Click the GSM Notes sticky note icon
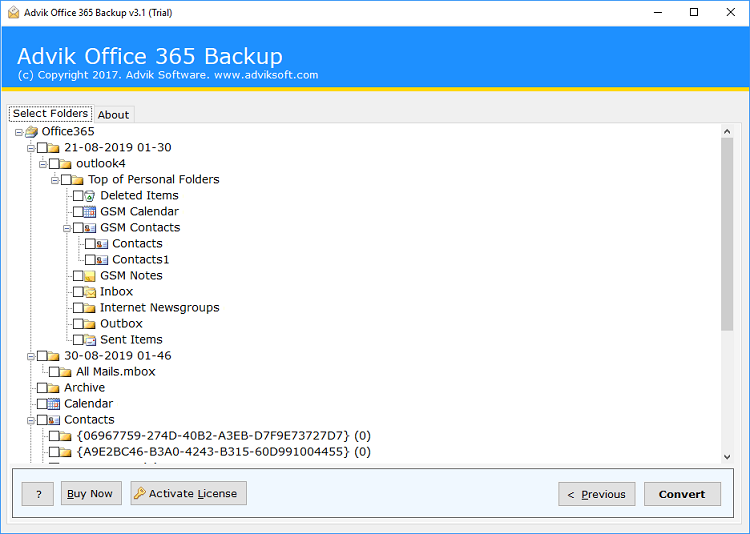750x534 pixels. pos(89,276)
